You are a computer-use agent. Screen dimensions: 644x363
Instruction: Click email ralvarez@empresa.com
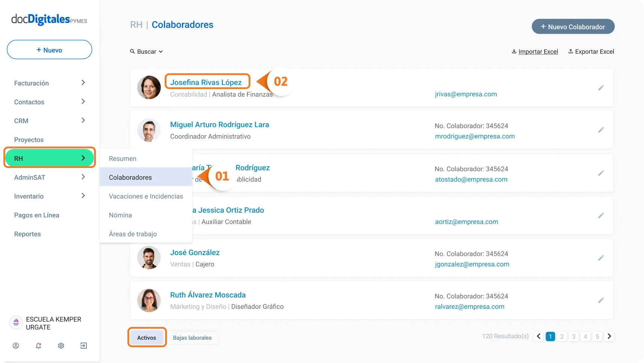470,307
